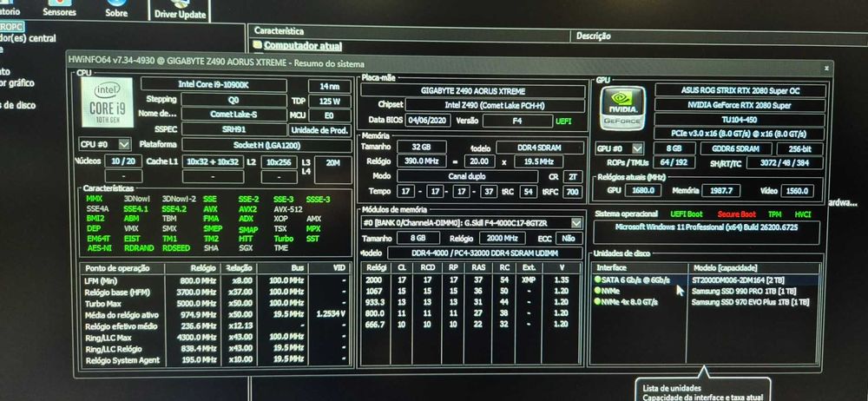The width and height of the screenshot is (868, 401).
Task: Click green dot beside NVMe 4x 8.0 GT/s
Action: tap(597, 302)
